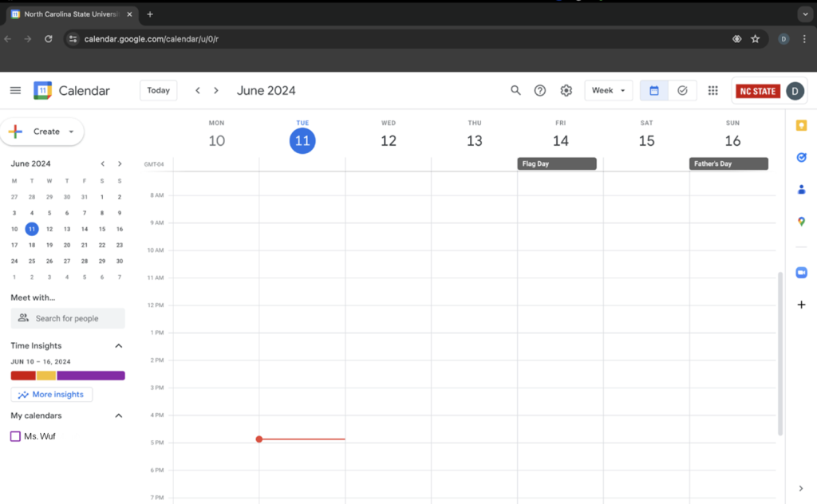817x504 pixels.
Task: Click the More insights button
Action: [52, 394]
